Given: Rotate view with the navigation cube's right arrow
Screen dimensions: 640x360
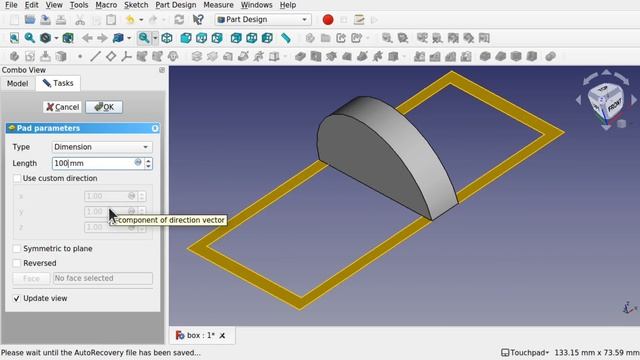Looking at the screenshot, I should coord(634,99).
